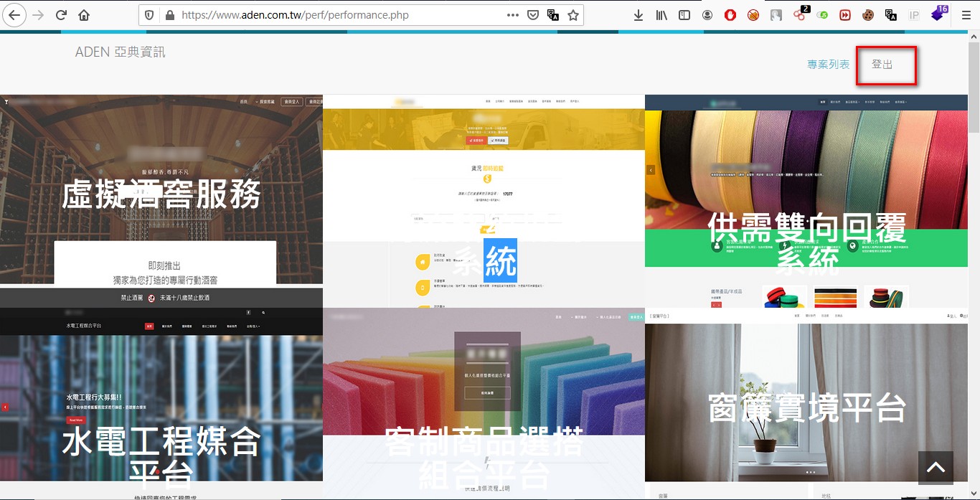The height and width of the screenshot is (500, 980).
Task: Open the library bookshelf icon
Action: (x=661, y=15)
